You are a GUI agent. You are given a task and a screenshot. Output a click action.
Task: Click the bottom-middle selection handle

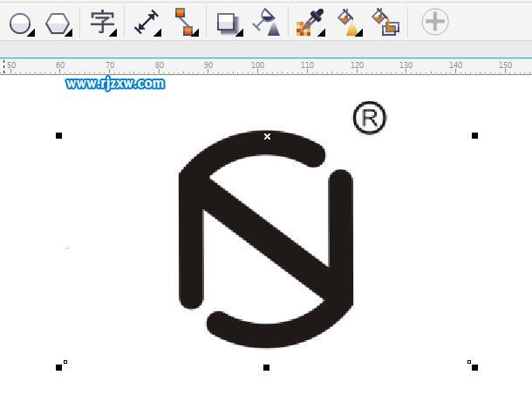tap(266, 367)
